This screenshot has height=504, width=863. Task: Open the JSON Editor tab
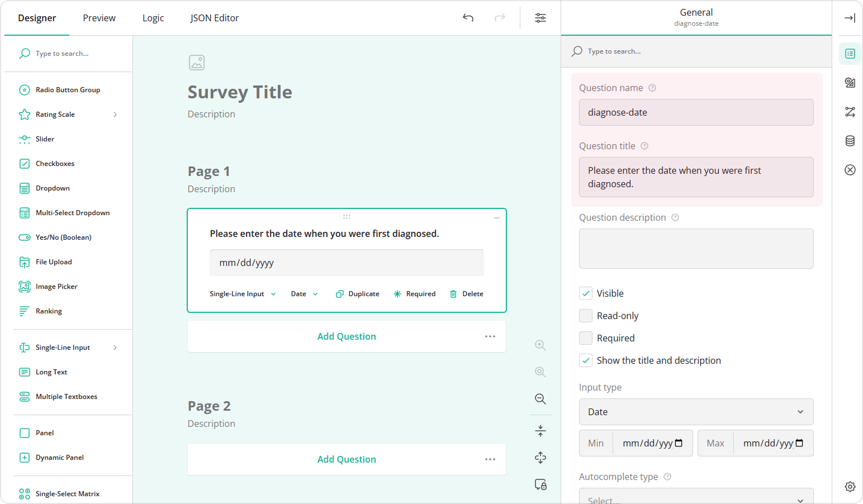point(214,18)
